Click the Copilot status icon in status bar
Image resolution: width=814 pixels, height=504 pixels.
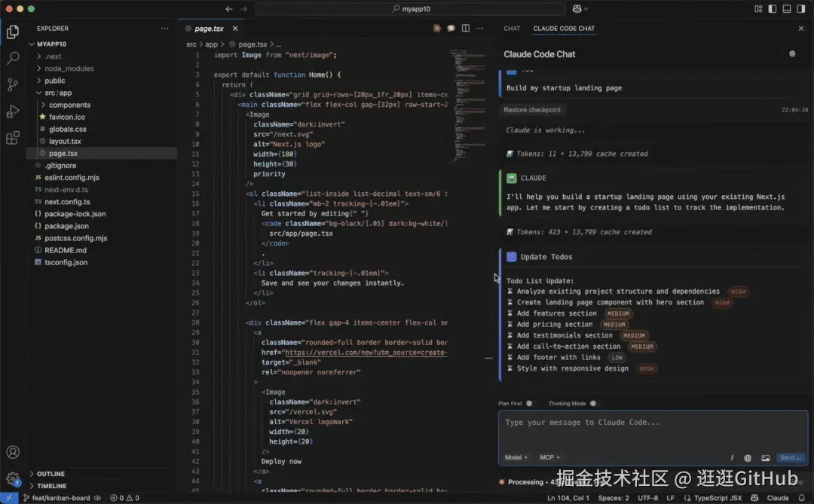click(x=754, y=498)
